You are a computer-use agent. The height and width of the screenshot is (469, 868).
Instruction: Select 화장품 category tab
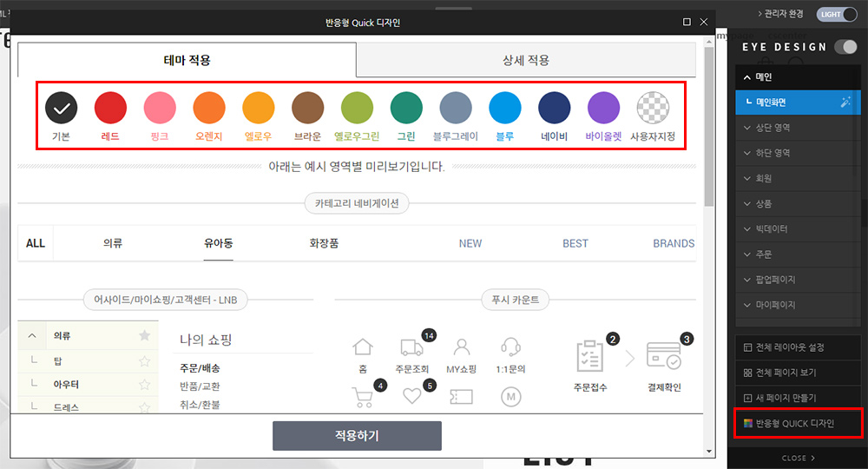[x=324, y=243]
